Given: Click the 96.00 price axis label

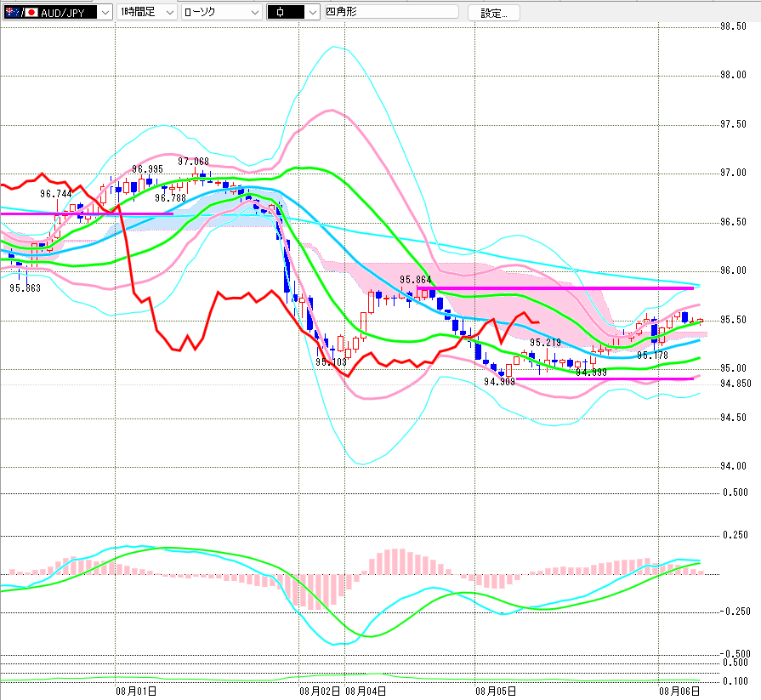Looking at the screenshot, I should [733, 270].
